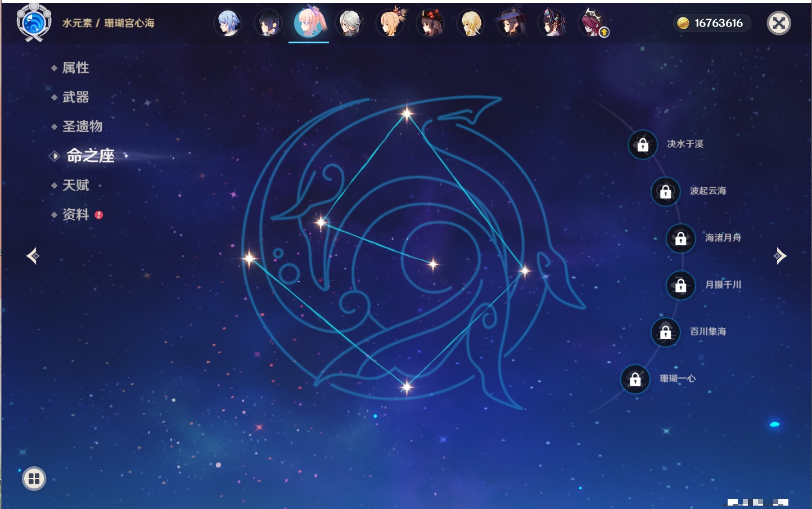Click the center star inside the spiral
Viewport: 812px width, 509px height.
[433, 264]
